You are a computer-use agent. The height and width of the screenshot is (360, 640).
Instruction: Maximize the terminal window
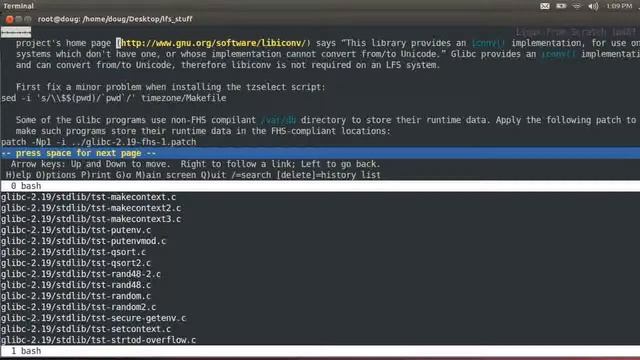click(x=28, y=19)
